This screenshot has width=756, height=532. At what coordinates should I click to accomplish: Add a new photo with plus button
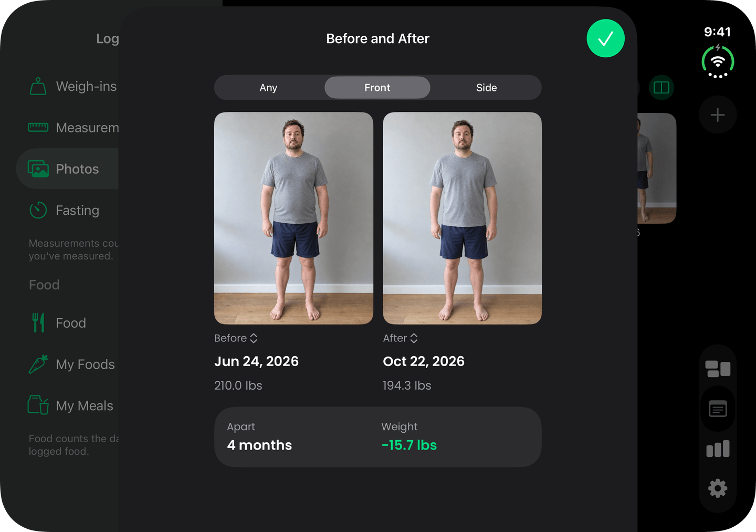[718, 114]
